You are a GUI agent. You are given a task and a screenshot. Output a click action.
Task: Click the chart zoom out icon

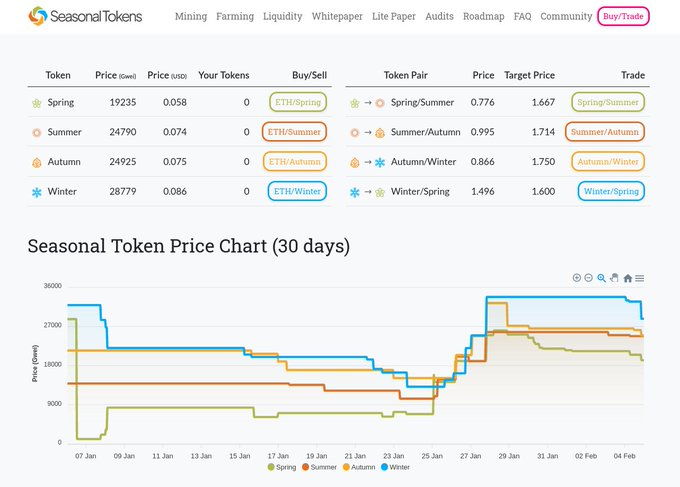[588, 278]
